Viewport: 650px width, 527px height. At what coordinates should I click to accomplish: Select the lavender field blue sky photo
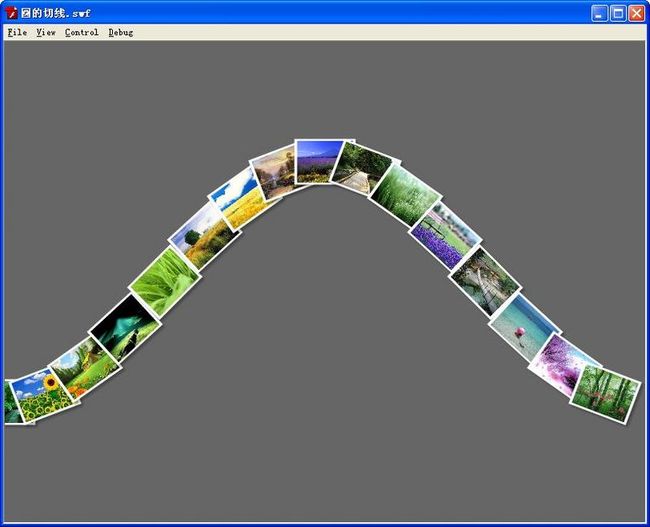pos(318,162)
